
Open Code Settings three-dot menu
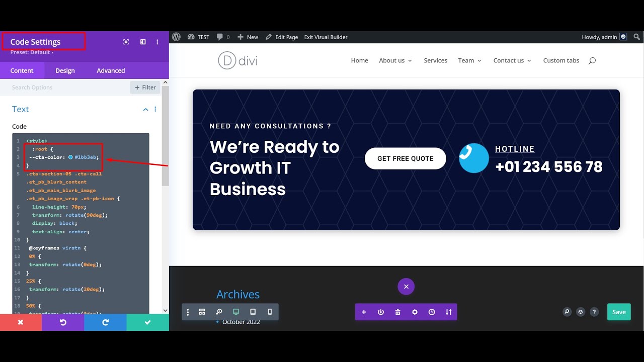(157, 42)
